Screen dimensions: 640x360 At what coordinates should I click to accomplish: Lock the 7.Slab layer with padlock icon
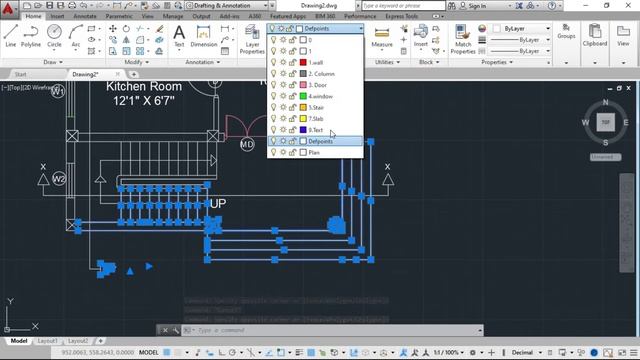click(292, 118)
